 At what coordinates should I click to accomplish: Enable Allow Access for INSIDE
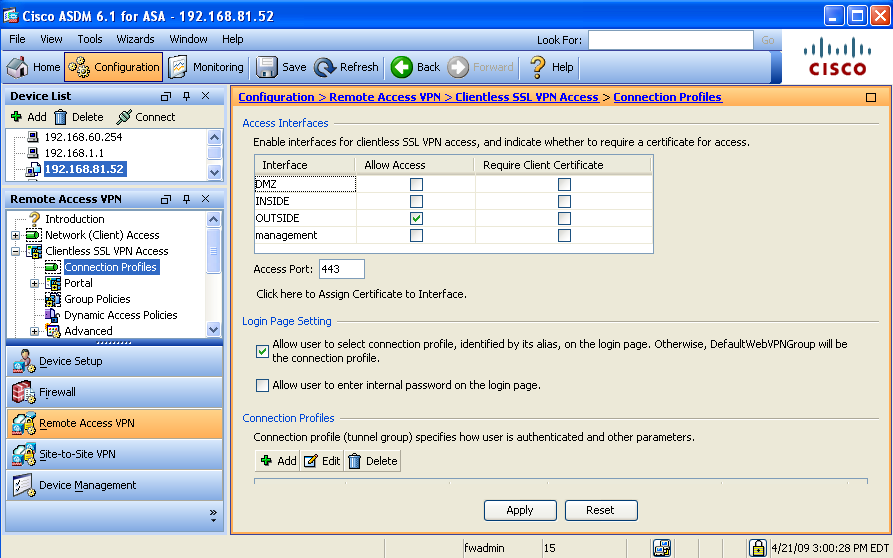coord(416,202)
